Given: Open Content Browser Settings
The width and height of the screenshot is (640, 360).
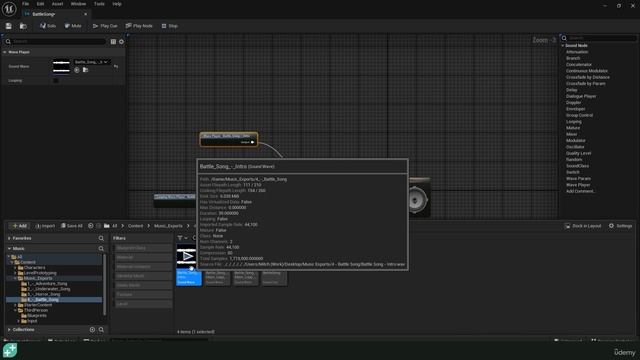Looking at the screenshot, I should click(620, 226).
